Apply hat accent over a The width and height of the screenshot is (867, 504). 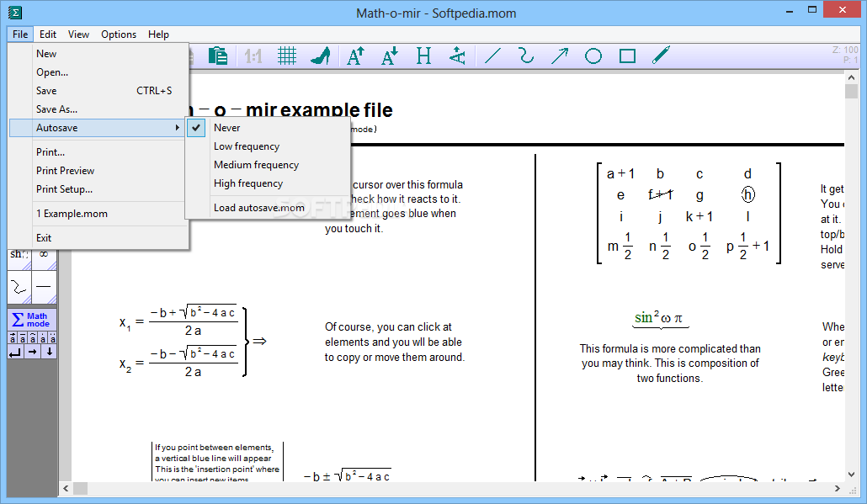coord(33,338)
